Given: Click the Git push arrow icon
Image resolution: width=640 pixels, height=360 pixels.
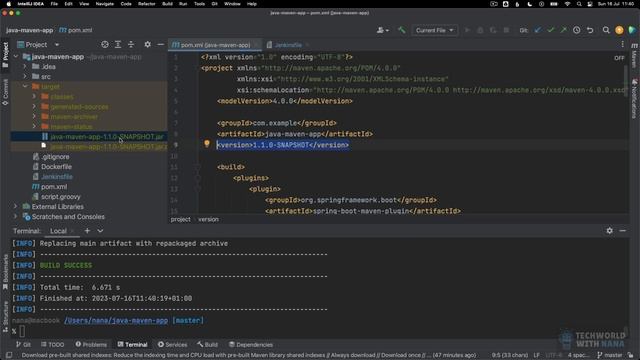Looking at the screenshot, I should click(x=563, y=30).
